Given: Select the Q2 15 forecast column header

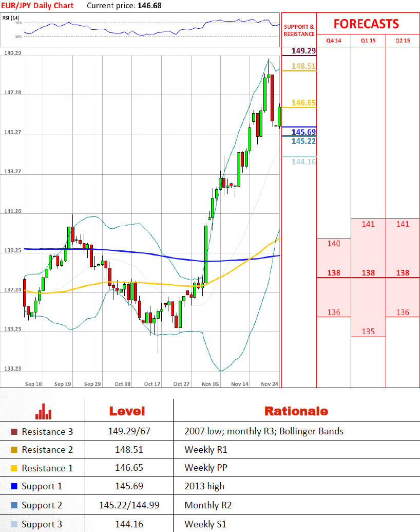Looking at the screenshot, I should tap(403, 41).
